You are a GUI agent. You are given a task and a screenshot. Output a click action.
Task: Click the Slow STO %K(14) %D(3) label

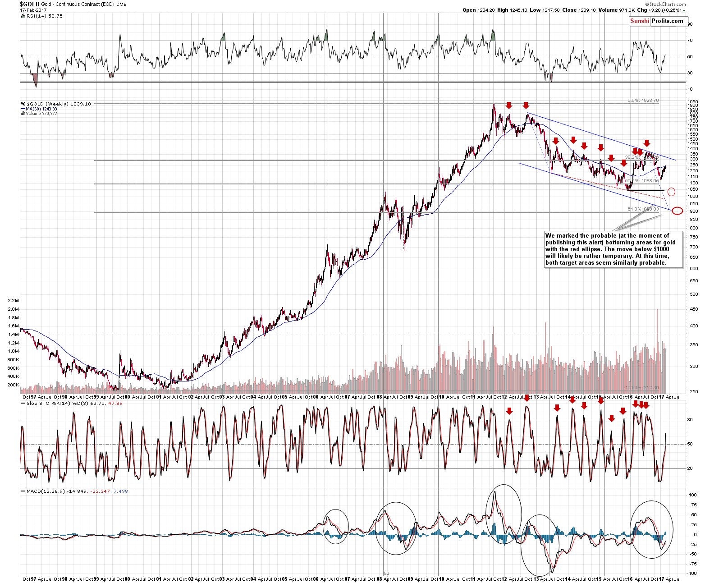tap(57, 404)
